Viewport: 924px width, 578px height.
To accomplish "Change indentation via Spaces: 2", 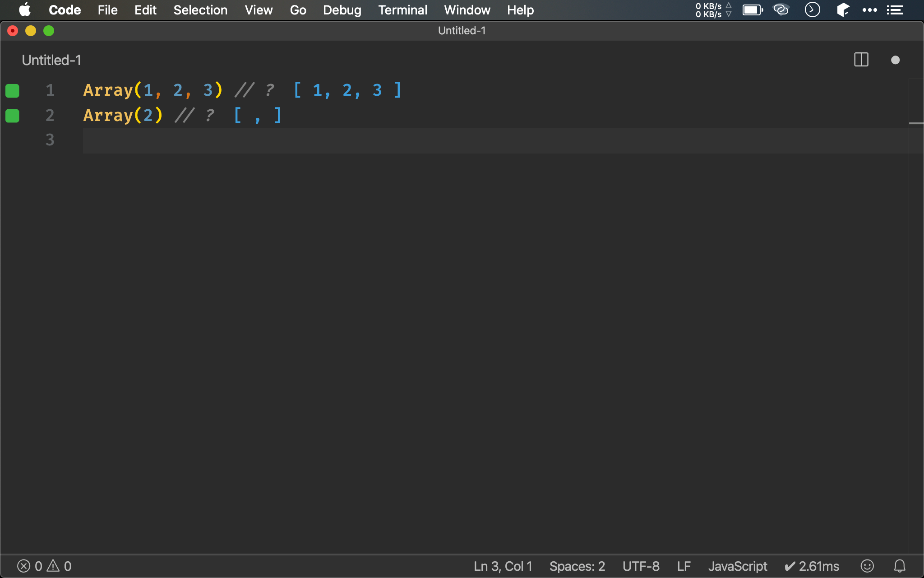I will (577, 566).
